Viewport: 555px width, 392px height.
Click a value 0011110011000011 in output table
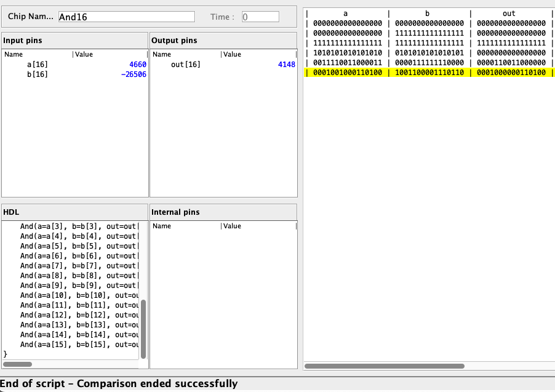tap(348, 63)
